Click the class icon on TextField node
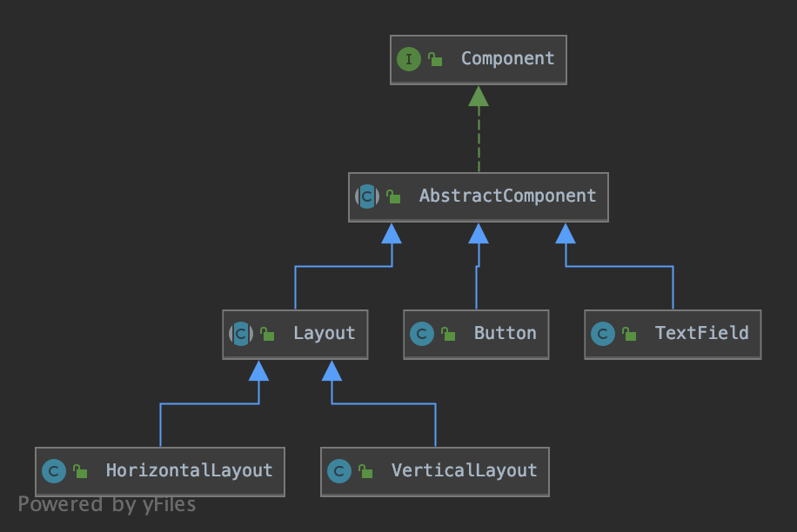 [x=602, y=334]
